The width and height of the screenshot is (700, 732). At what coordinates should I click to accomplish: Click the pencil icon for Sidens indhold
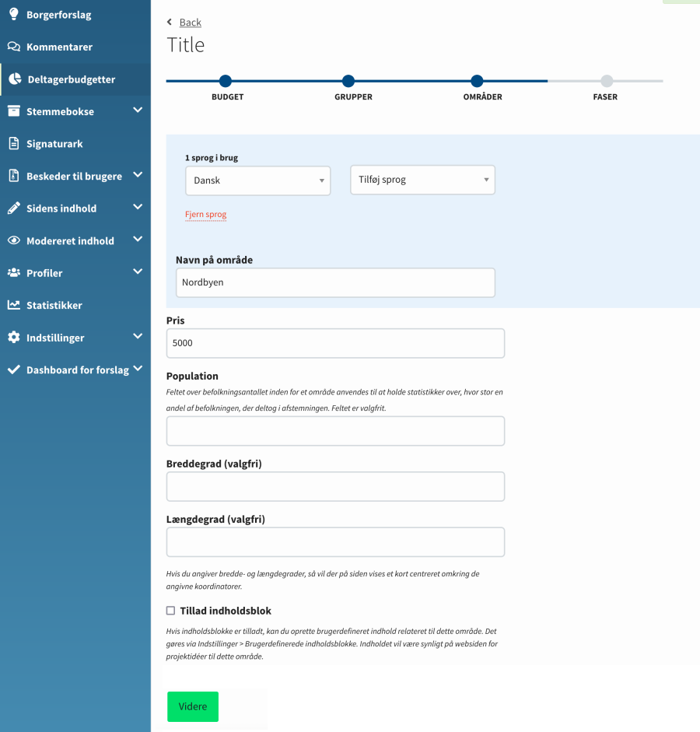[14, 208]
